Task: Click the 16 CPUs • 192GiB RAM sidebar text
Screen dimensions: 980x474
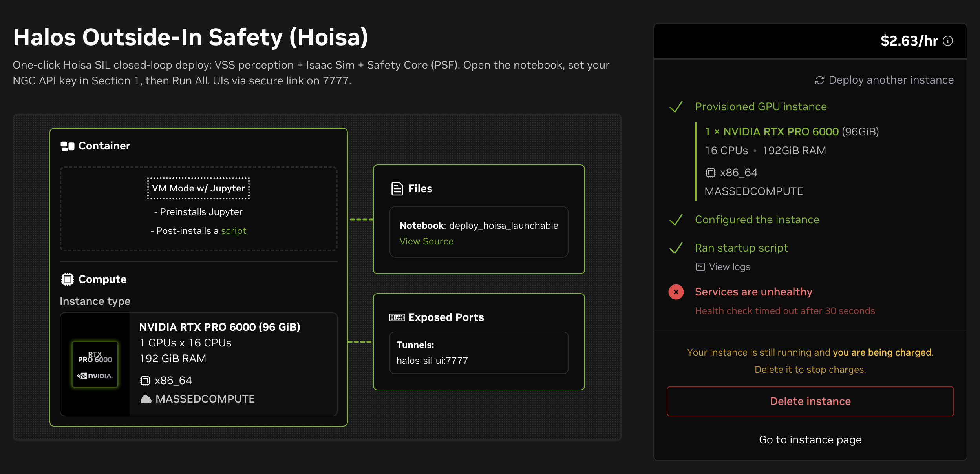Action: [766, 151]
